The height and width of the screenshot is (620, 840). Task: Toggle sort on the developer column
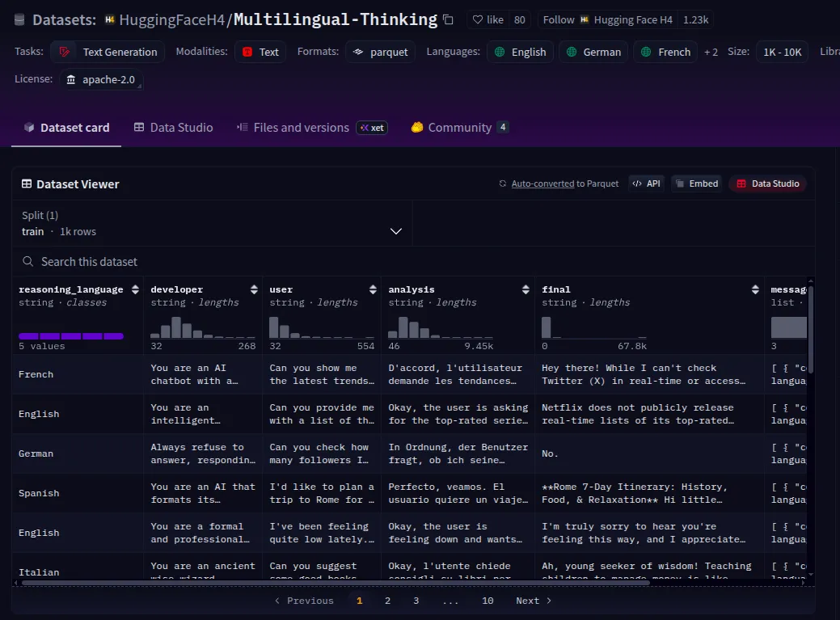tap(253, 289)
